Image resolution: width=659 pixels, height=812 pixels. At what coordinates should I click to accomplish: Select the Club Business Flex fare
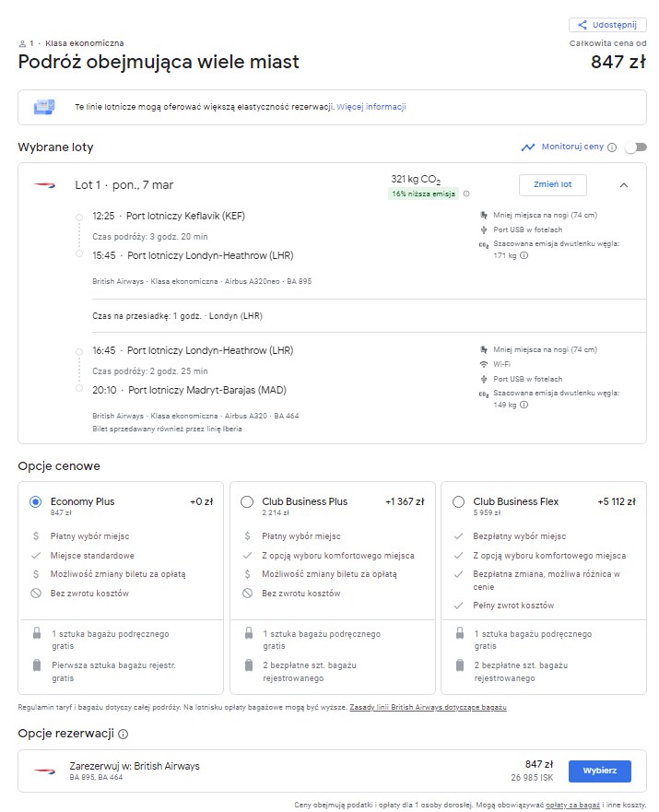click(458, 501)
